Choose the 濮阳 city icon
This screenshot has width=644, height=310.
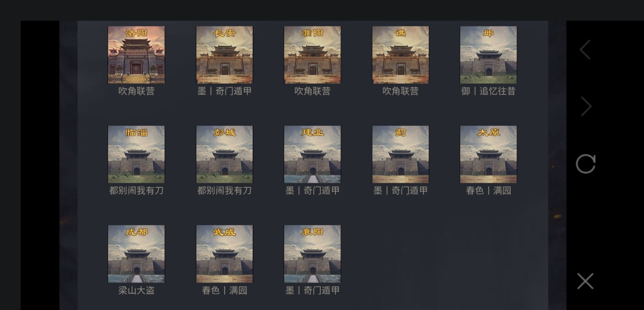pyautogui.click(x=312, y=55)
